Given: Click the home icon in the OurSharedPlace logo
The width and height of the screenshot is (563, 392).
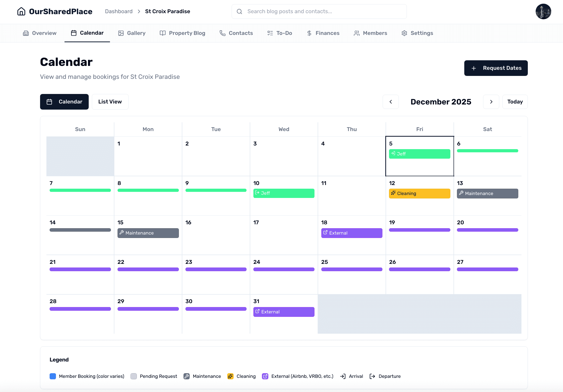Looking at the screenshot, I should pos(21,11).
